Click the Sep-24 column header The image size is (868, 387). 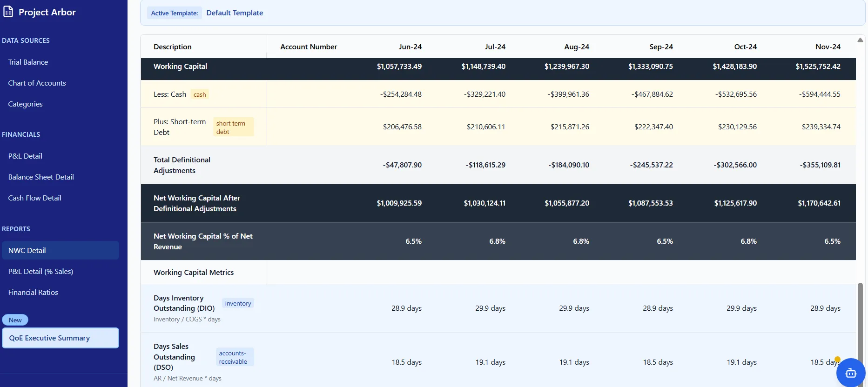(x=661, y=47)
